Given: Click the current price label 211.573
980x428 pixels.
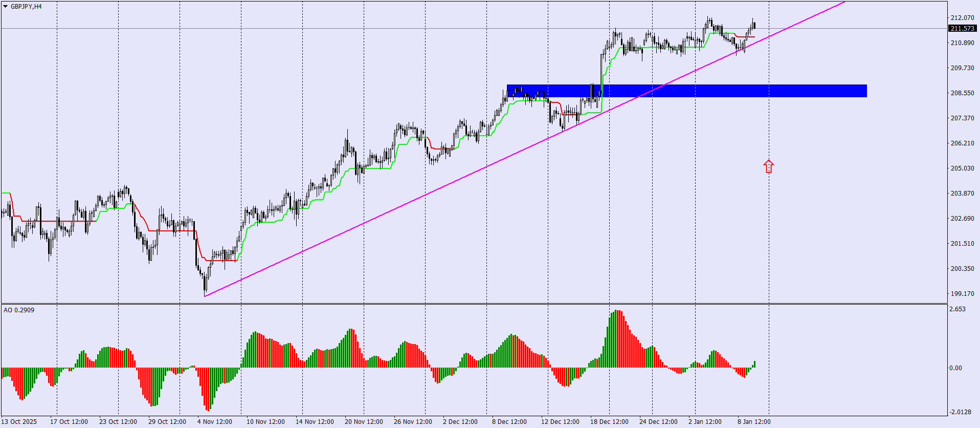Looking at the screenshot, I should 963,29.
